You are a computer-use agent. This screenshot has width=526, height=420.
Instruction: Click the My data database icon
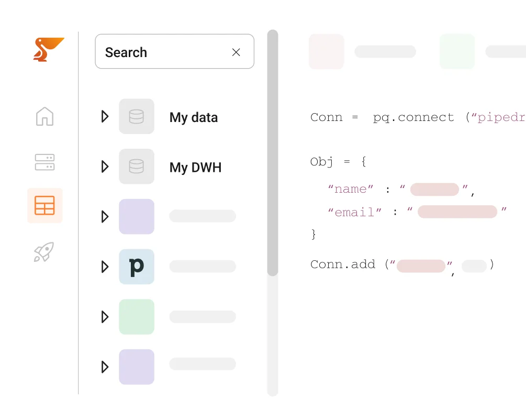(137, 116)
